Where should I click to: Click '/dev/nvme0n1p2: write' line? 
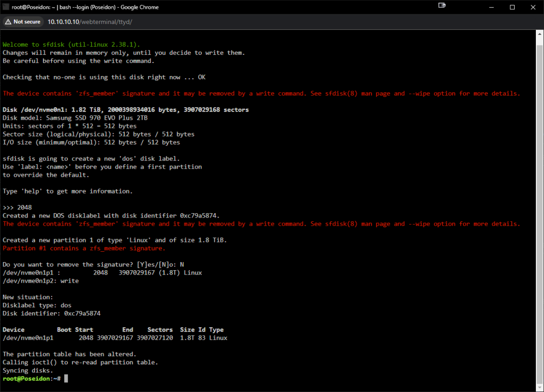click(x=41, y=281)
